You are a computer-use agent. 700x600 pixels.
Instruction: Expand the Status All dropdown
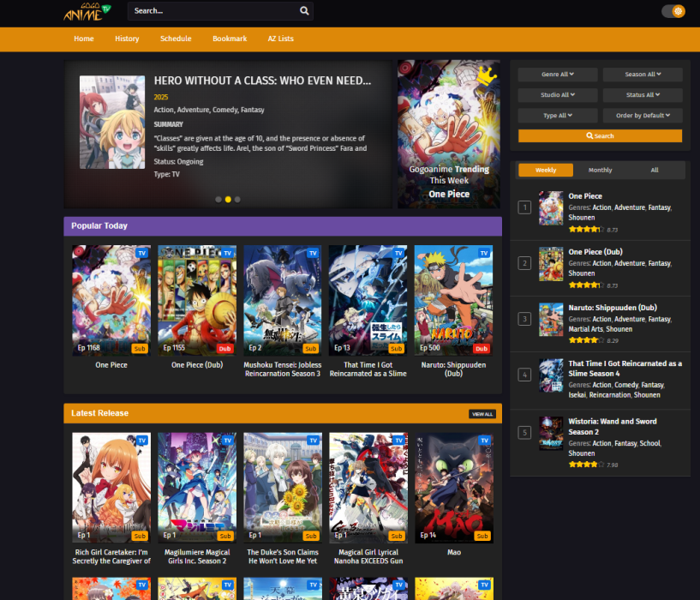[643, 94]
